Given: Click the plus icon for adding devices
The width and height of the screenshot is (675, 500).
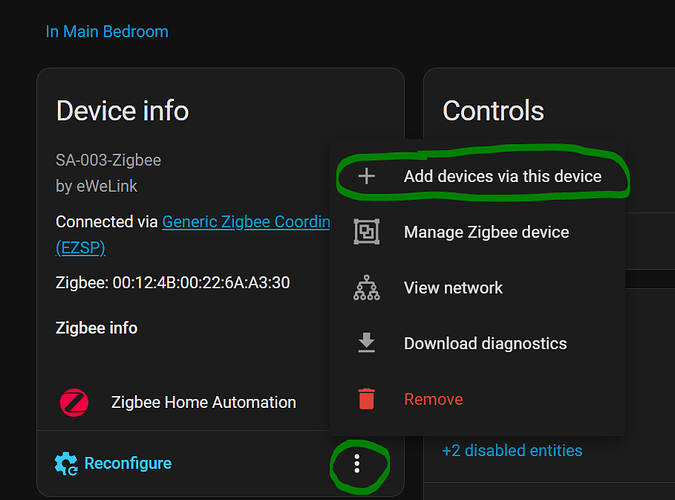Looking at the screenshot, I should pyautogui.click(x=367, y=176).
